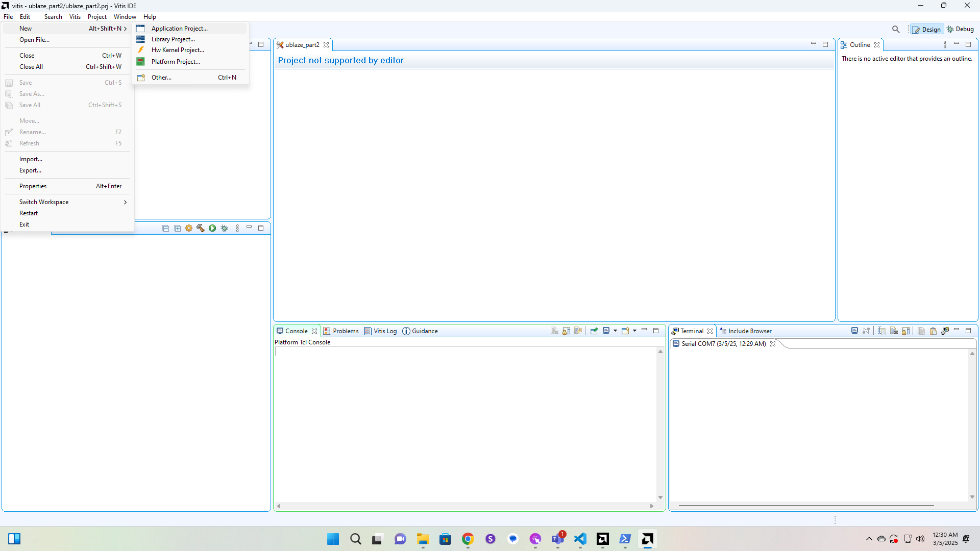Collapse all items in the Explorer panel

(x=165, y=228)
